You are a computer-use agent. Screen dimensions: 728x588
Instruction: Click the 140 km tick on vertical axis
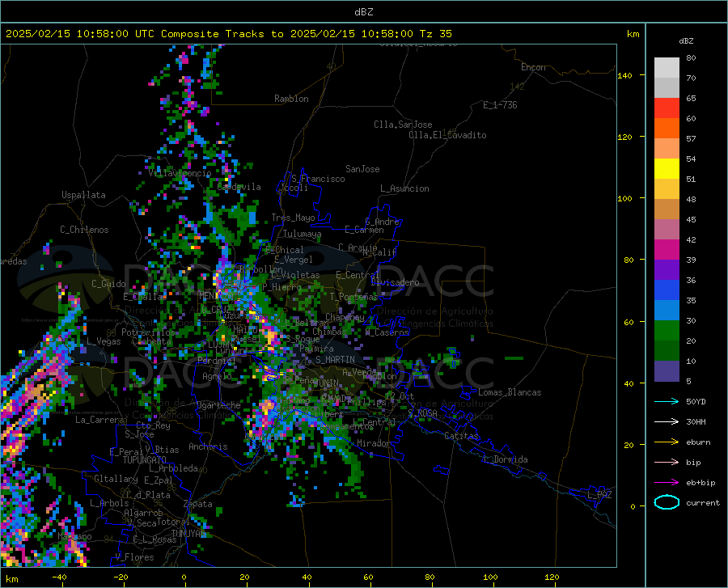tap(625, 75)
